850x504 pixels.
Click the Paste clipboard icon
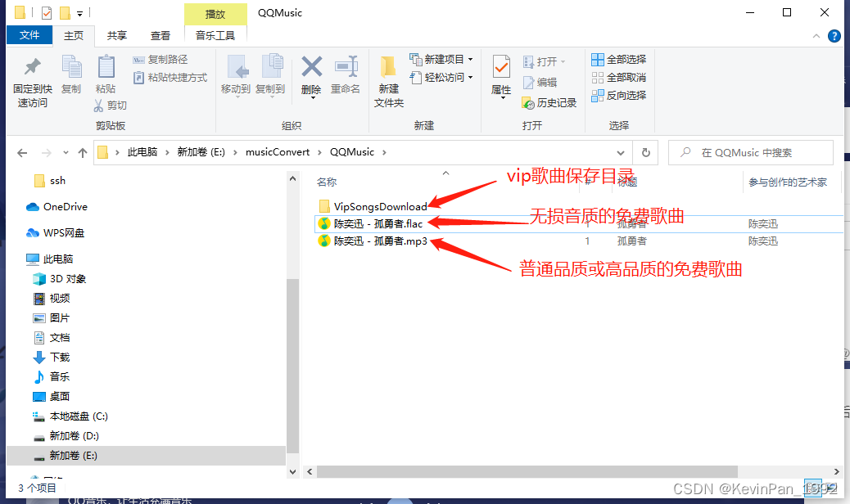(x=106, y=74)
